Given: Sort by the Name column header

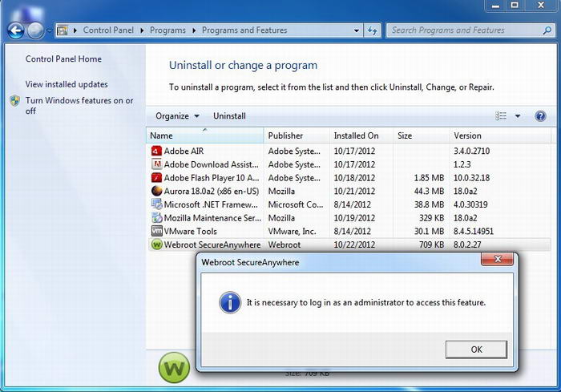Looking at the screenshot, I should (x=205, y=135).
